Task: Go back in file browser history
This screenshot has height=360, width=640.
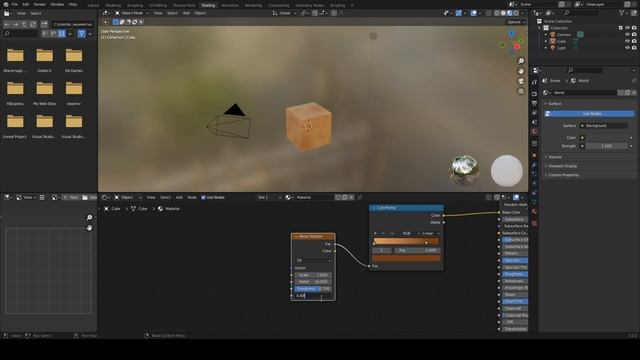Action: (x=7, y=24)
